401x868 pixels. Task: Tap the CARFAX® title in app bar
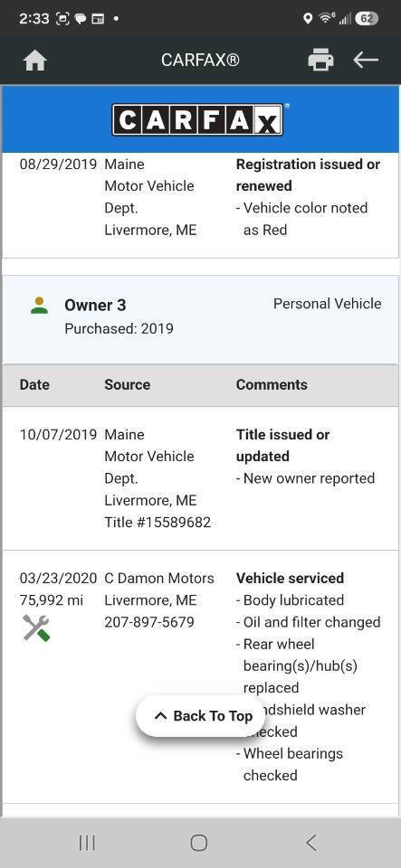[x=201, y=60]
